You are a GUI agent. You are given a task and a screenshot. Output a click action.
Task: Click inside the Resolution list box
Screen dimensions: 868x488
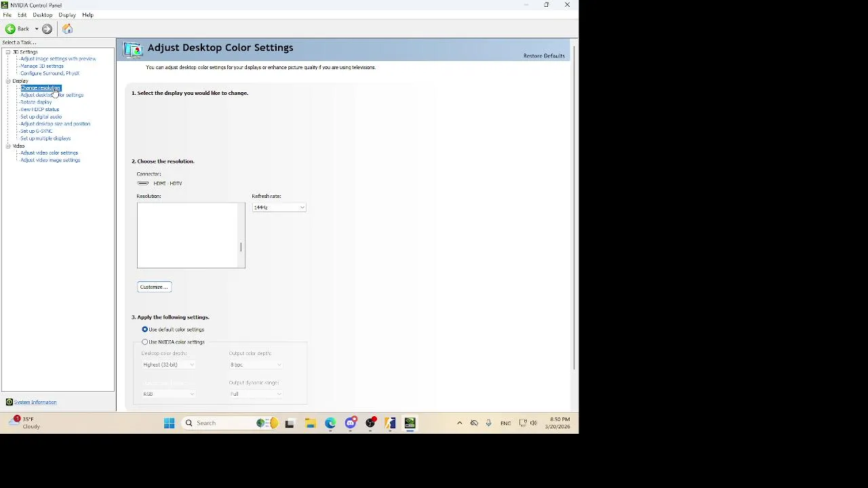coord(191,235)
